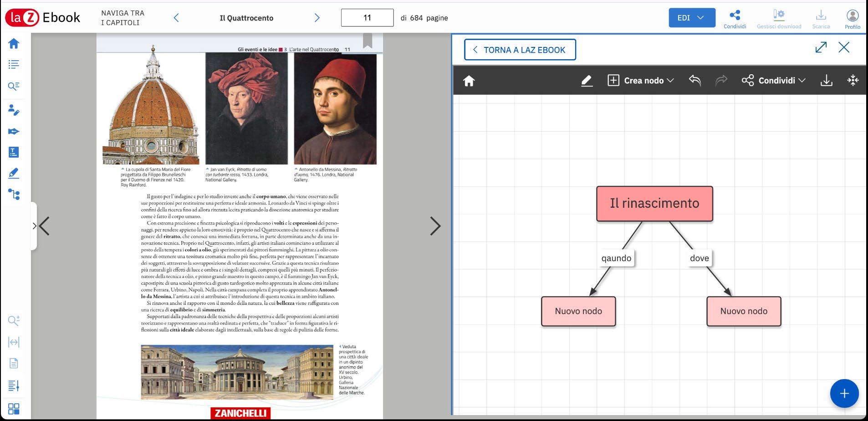Screen dimensions: 868x421
Task: Open the Profilo user menu
Action: [x=852, y=19]
